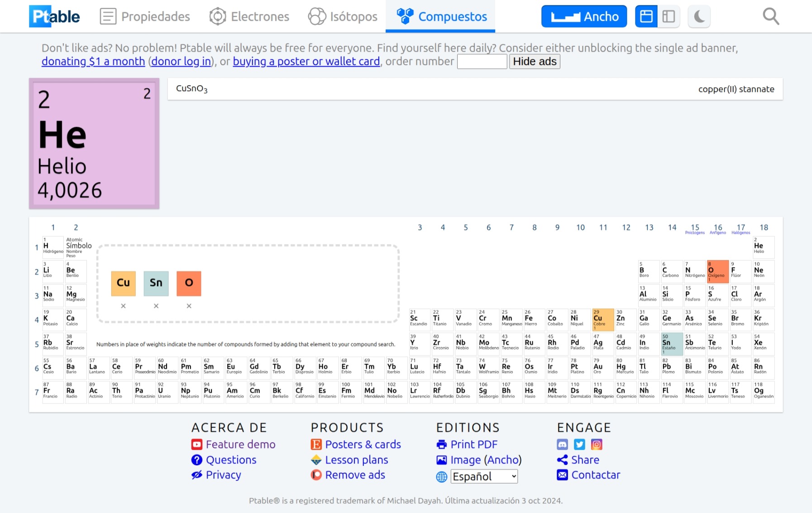Click the Hide ads button

coord(535,62)
